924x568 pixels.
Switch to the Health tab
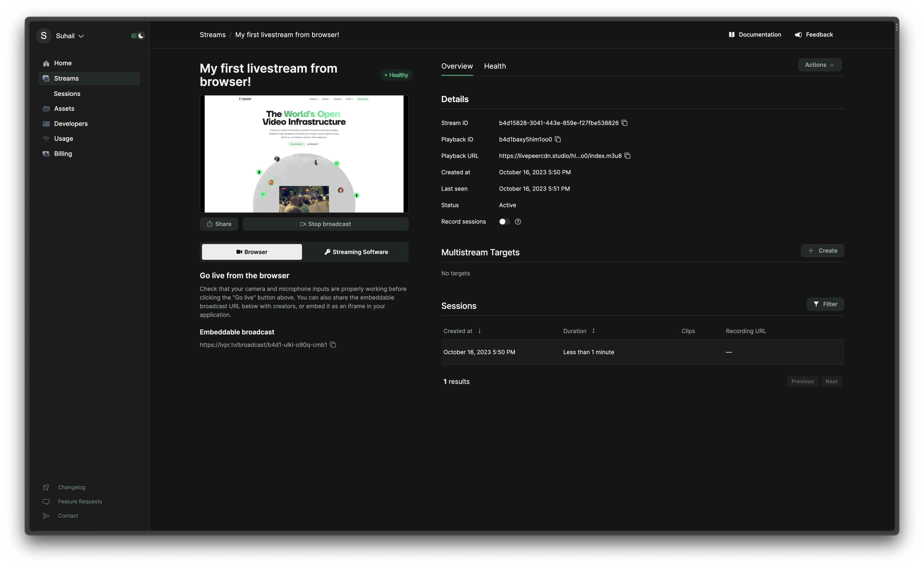(495, 66)
